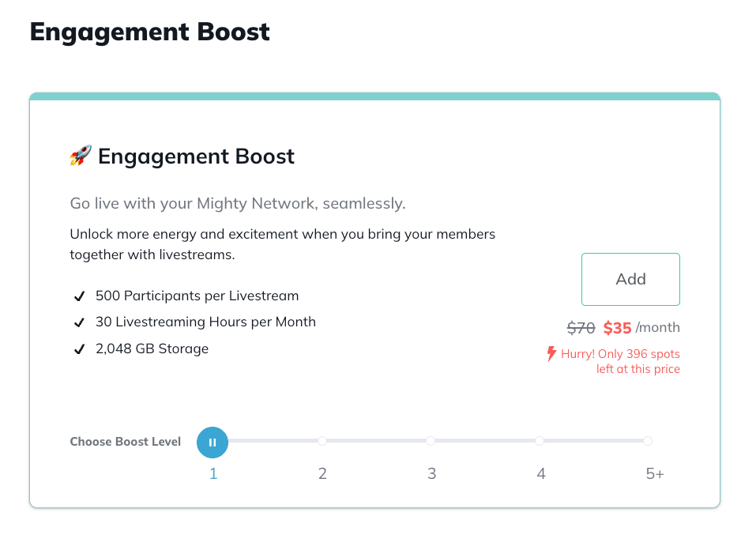This screenshot has height=535, width=756.
Task: Move boost level to the fourth slider dot
Action: click(x=540, y=441)
